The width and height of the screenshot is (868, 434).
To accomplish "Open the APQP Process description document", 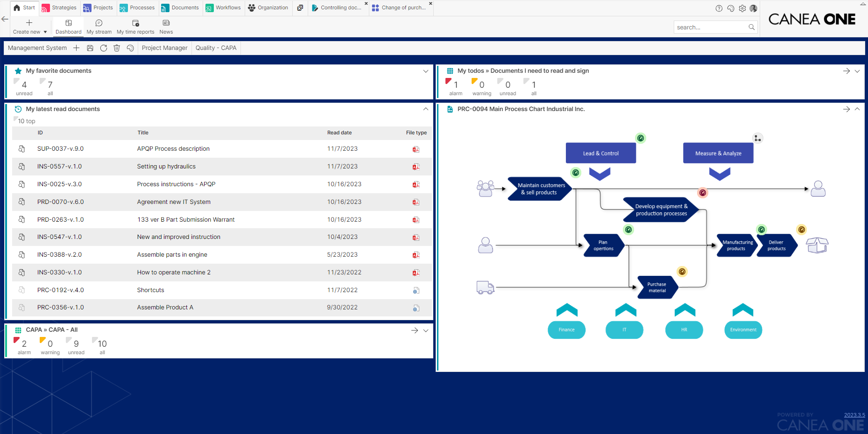I will tap(173, 149).
